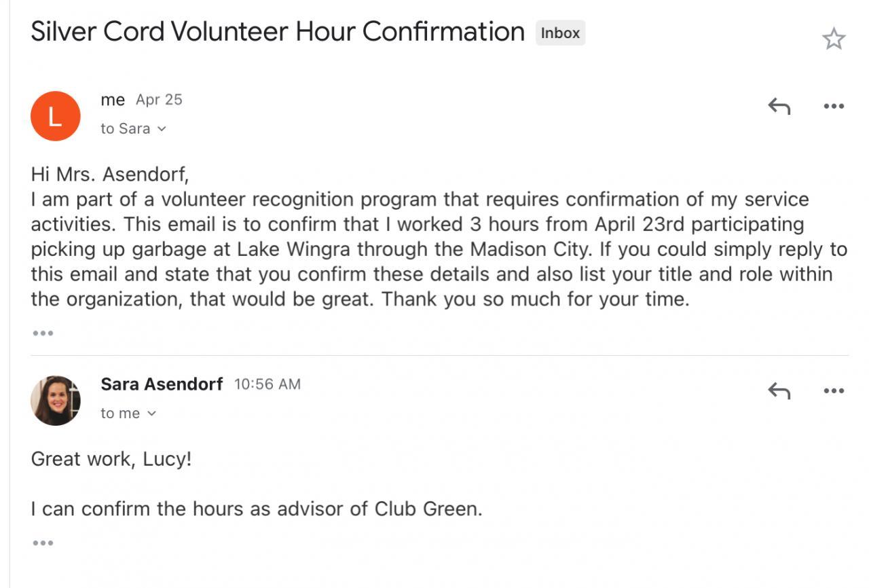Expand the 'to Sara' recipient details

click(161, 129)
